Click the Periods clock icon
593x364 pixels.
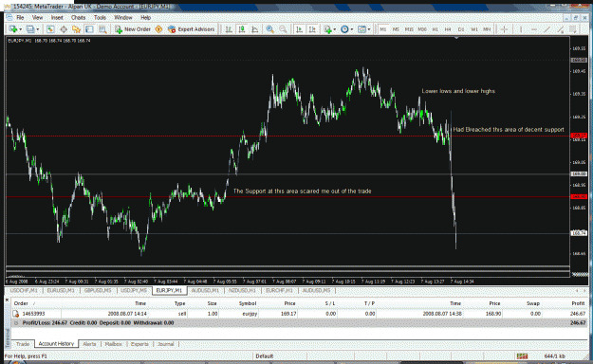click(x=344, y=29)
